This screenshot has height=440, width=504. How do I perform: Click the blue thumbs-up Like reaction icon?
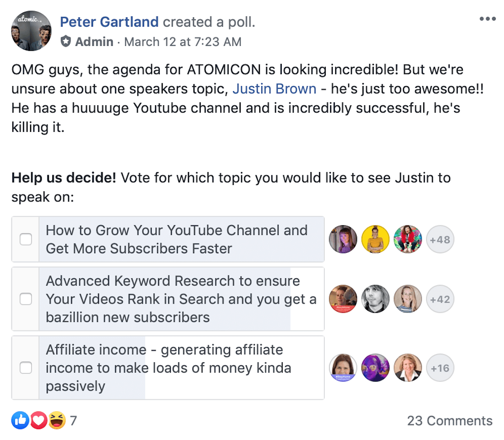tap(20, 420)
